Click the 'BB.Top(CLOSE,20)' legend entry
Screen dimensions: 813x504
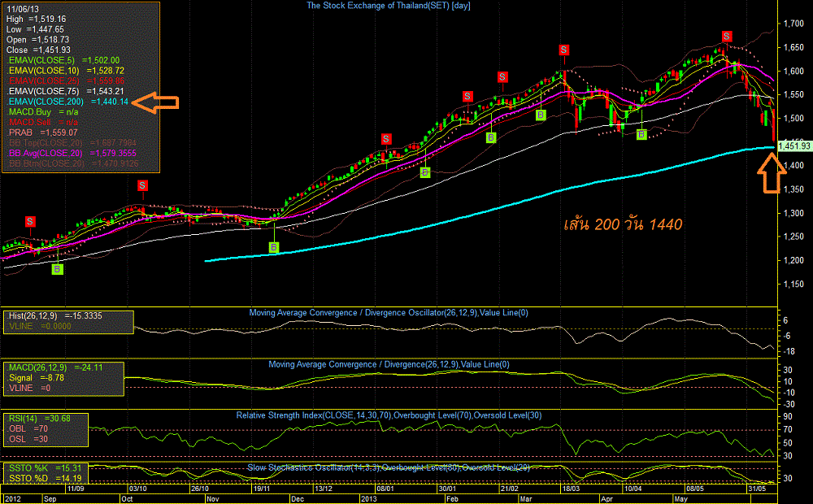tap(72, 143)
